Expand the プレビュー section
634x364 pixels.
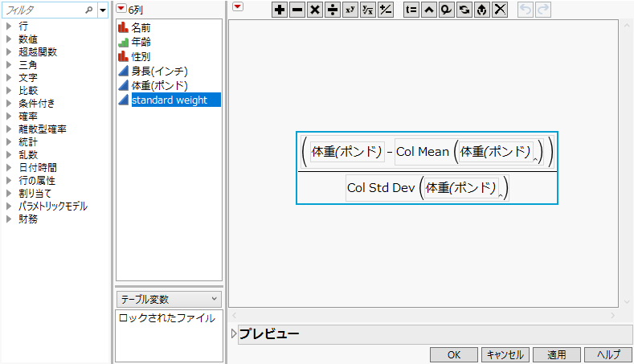234,333
